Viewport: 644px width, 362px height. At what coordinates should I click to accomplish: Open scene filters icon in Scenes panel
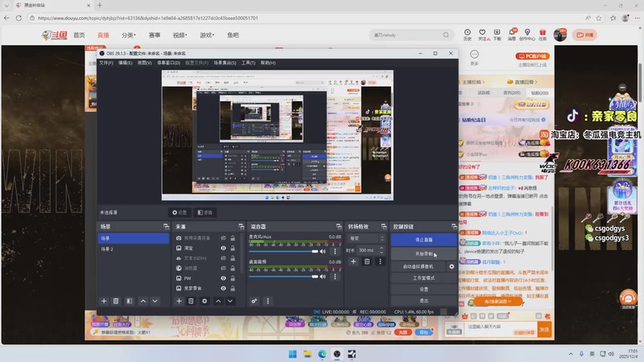[130, 301]
